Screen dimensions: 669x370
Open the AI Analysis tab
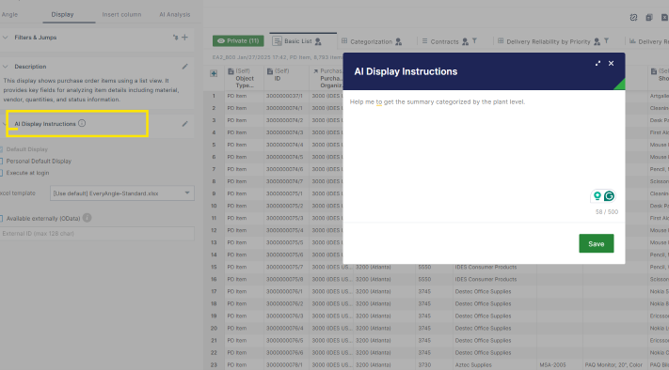coord(175,15)
